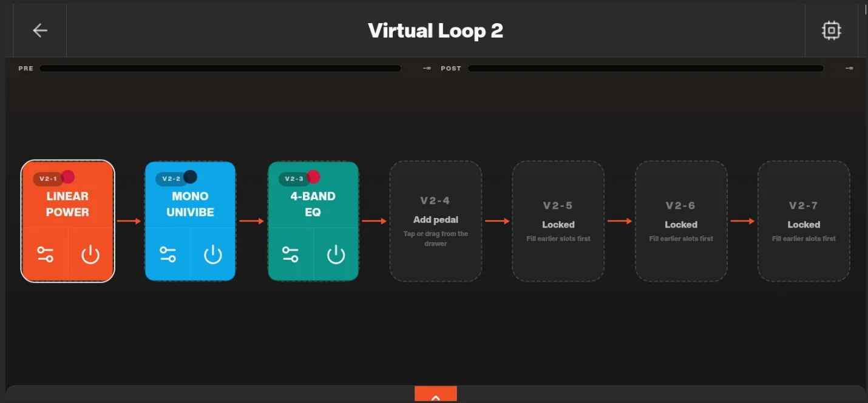Toggle Mono Univibe pedal power icon

click(x=213, y=255)
